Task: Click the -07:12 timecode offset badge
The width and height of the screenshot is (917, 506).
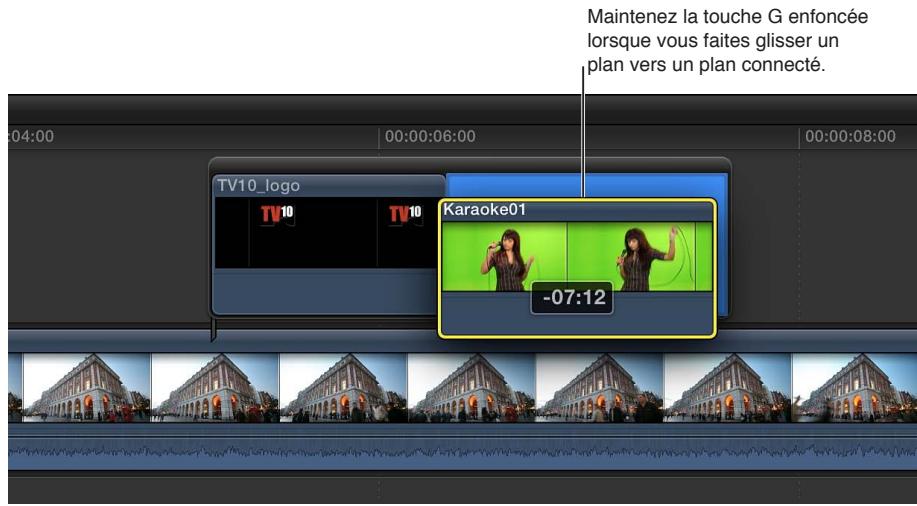Action: (x=572, y=298)
